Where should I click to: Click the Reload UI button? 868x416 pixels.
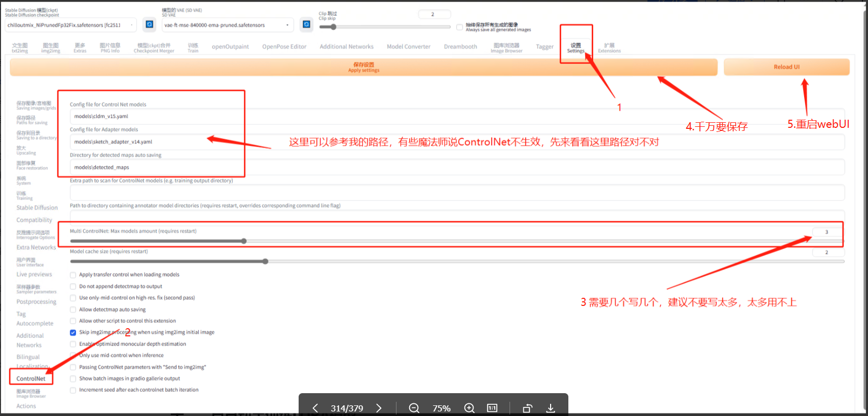[786, 67]
